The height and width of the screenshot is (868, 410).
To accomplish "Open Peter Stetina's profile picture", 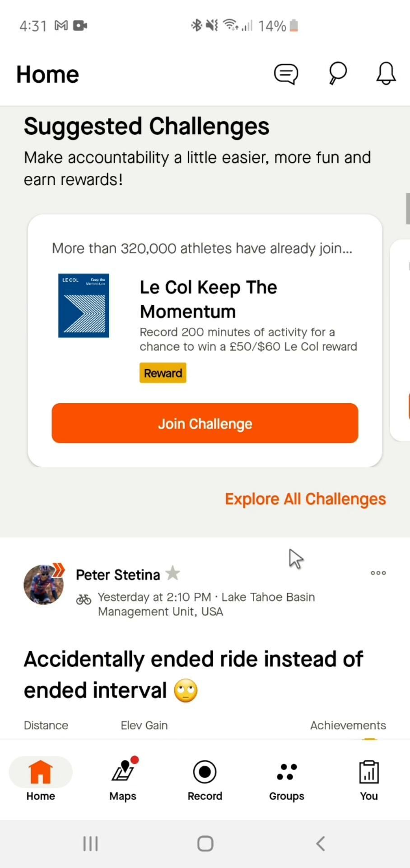I will point(44,584).
